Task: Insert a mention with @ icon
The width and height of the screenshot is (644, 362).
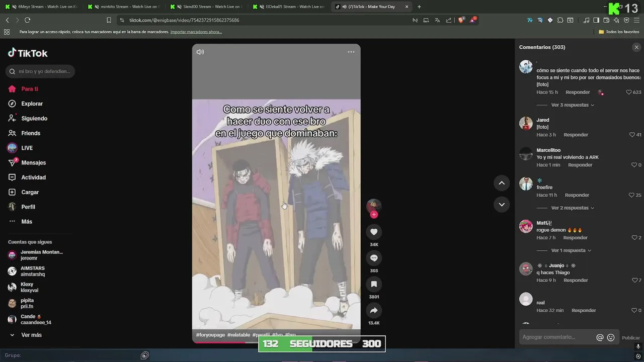Action: point(600,338)
